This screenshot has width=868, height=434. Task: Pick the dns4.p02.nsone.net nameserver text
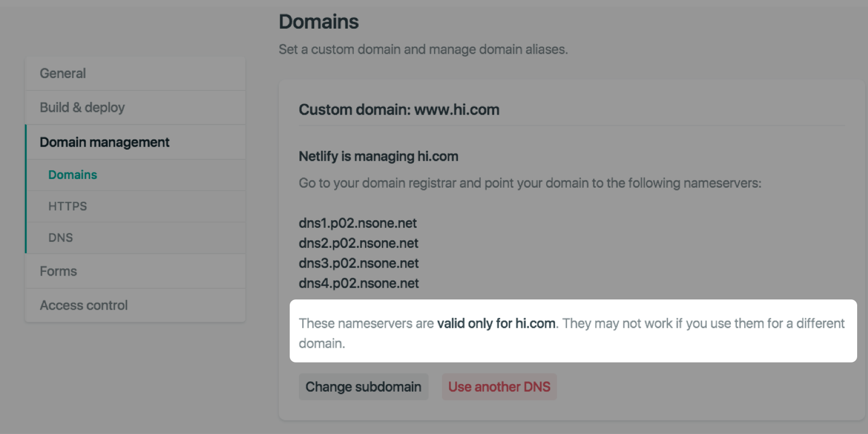coord(358,283)
